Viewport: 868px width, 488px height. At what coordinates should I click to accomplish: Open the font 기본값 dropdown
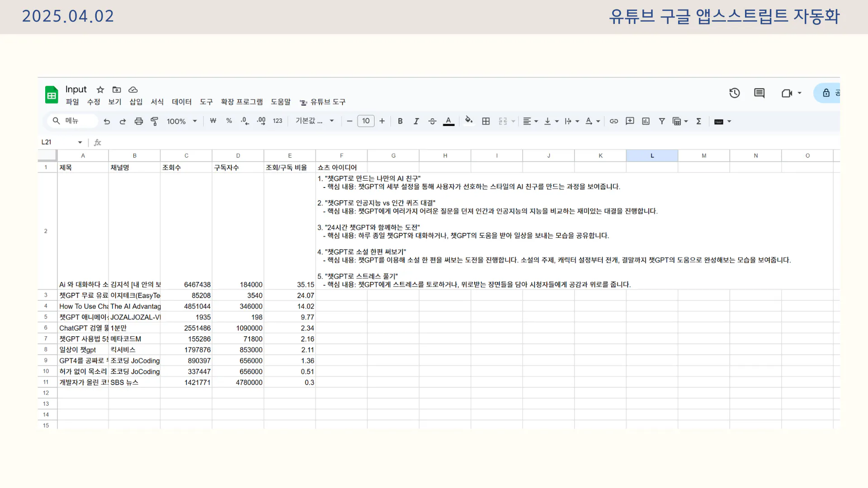(x=315, y=121)
